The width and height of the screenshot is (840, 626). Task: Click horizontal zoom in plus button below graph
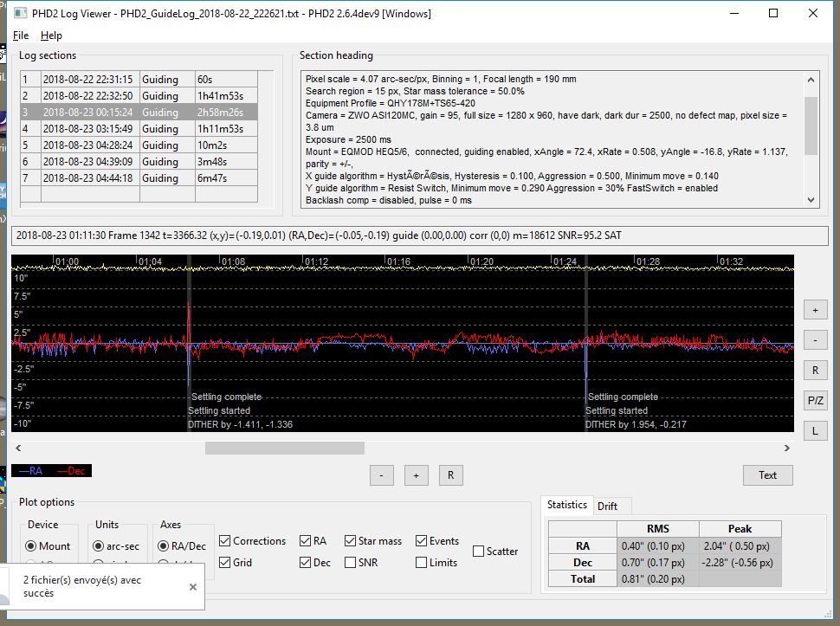click(416, 475)
